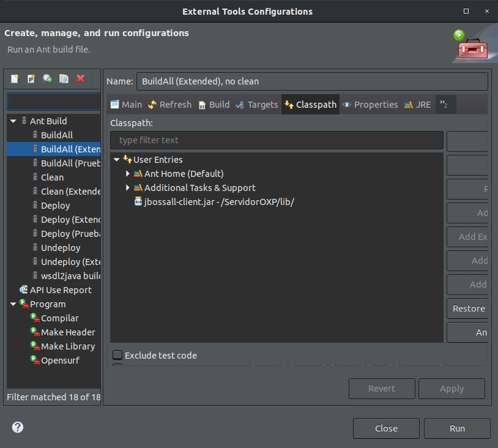Click the Duplicate configuration icon
The image size is (498, 448).
(x=64, y=78)
